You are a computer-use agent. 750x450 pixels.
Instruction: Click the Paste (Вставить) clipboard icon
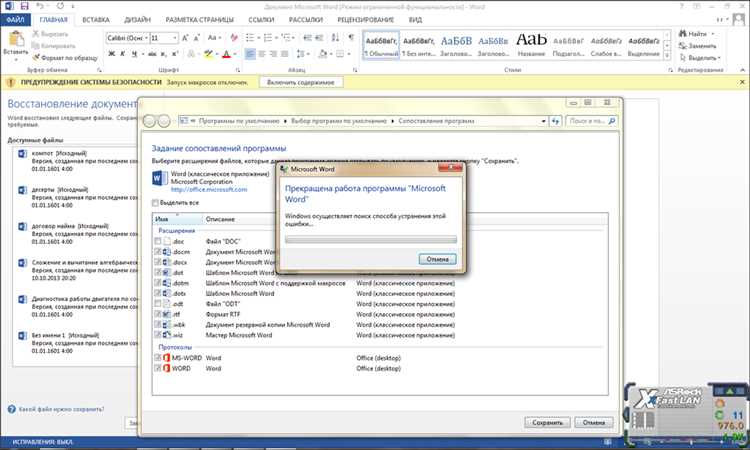pos(16,39)
